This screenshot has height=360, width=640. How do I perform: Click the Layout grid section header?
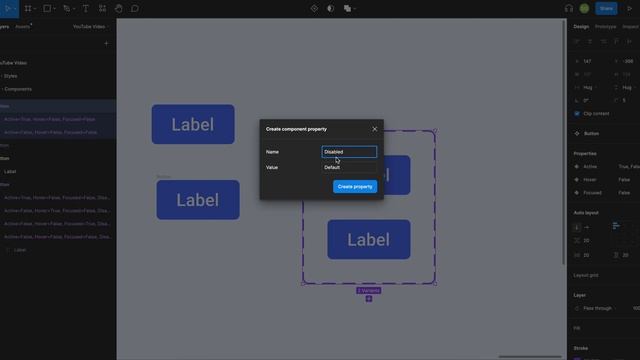586,275
